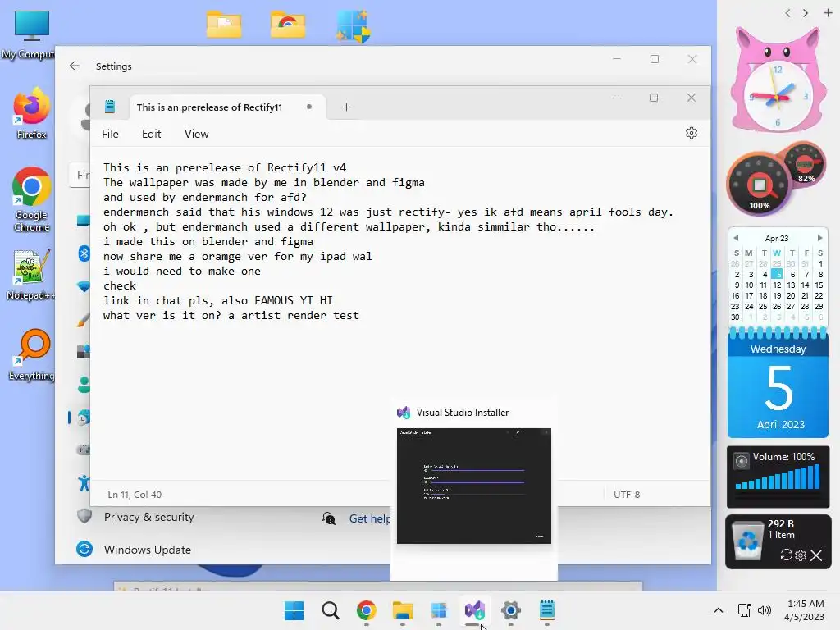Click Ln 11, Col 40 in status bar
840x630 pixels.
[135, 495]
